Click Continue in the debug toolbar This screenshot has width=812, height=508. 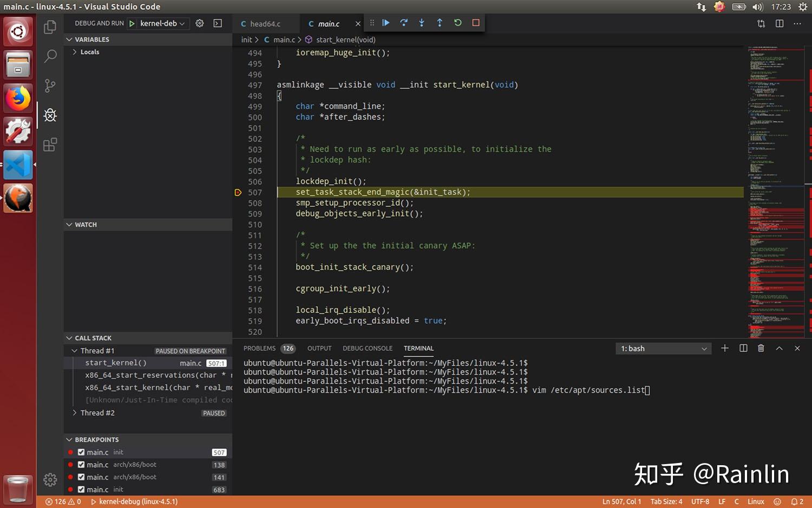click(x=386, y=23)
